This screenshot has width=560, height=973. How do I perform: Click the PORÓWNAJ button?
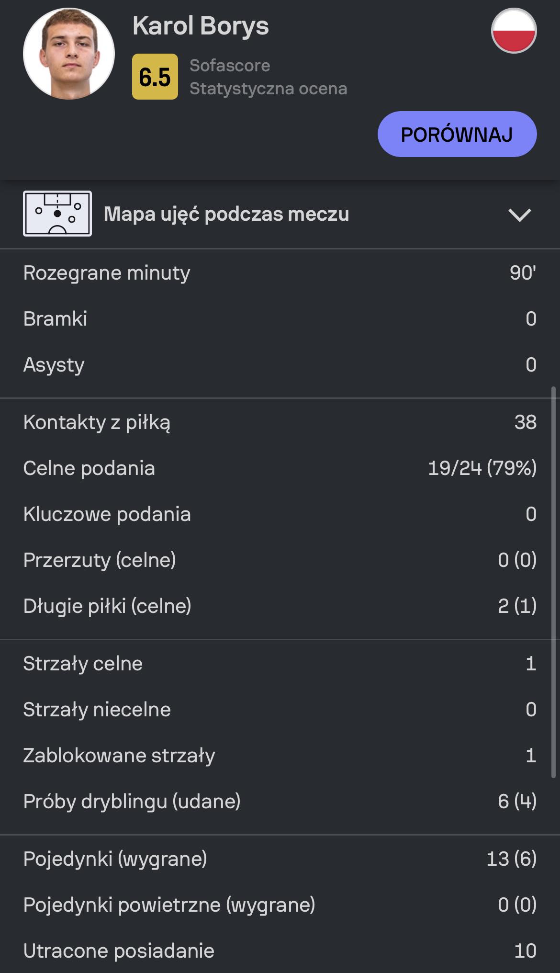tap(457, 134)
